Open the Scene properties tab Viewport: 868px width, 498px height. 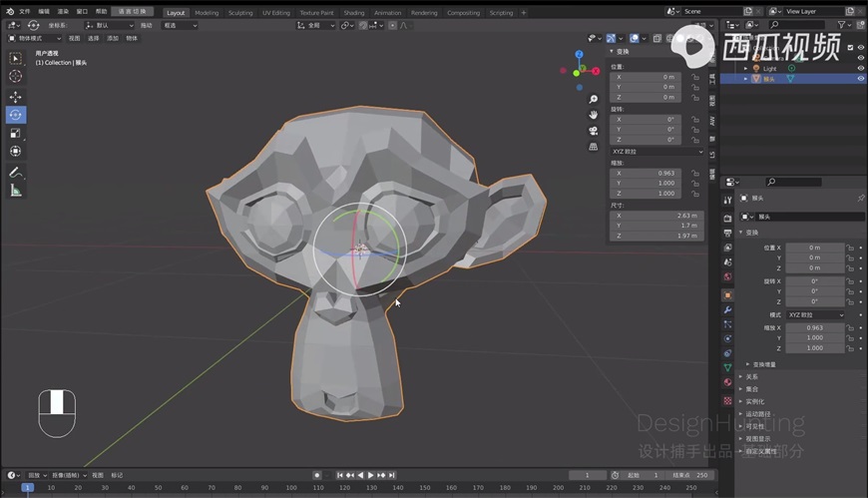(727, 261)
